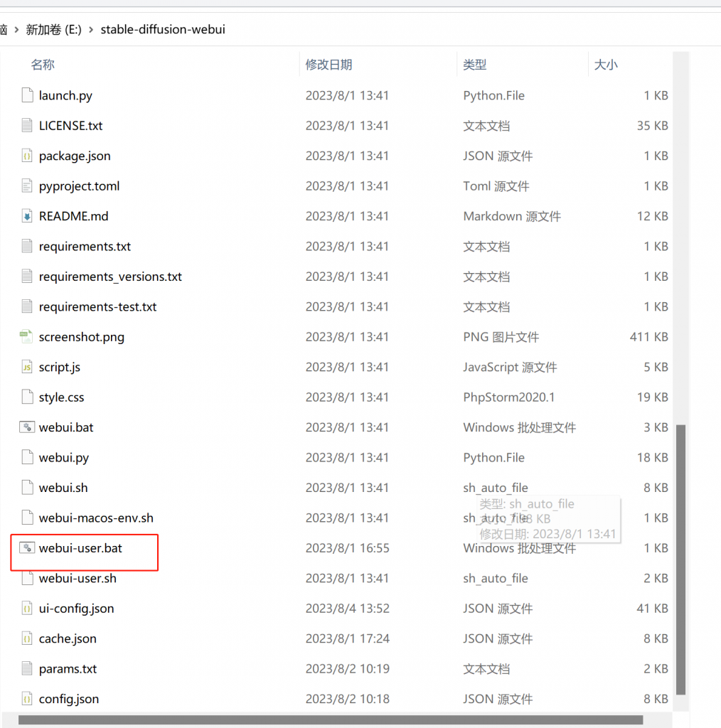Click the script.js JavaScript icon
The width and height of the screenshot is (721, 728).
tap(28, 367)
